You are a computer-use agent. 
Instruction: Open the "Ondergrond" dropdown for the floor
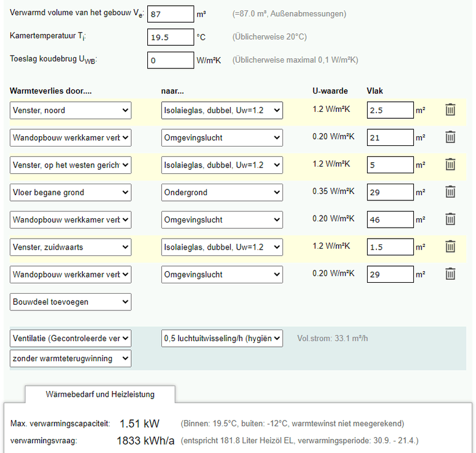tap(222, 192)
